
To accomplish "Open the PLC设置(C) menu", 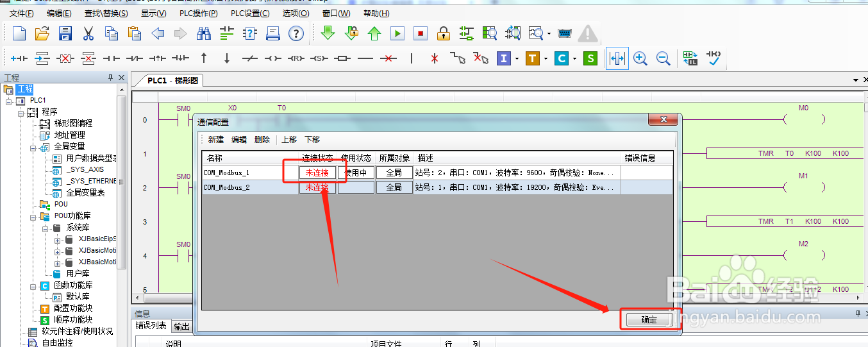I will click(250, 13).
